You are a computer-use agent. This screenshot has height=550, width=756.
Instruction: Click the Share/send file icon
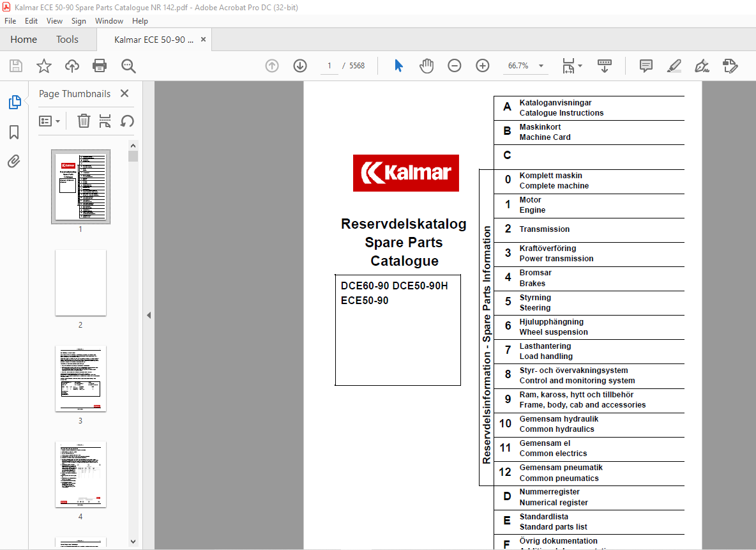pos(730,66)
